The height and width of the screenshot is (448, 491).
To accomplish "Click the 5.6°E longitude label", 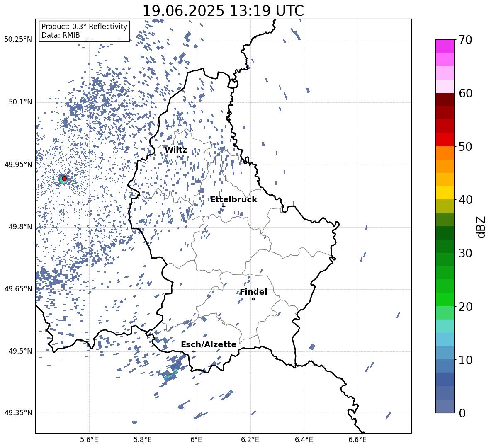I will (x=89, y=440).
